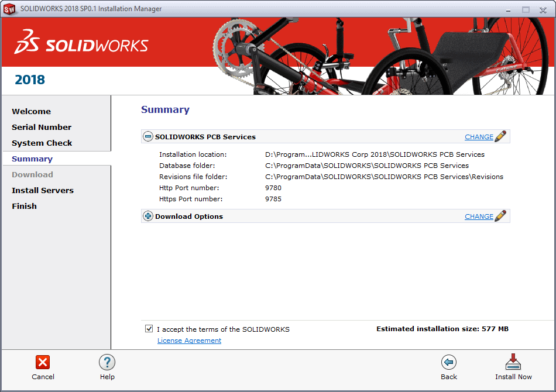Image resolution: width=556 pixels, height=392 pixels.
Task: Click the pencil icon beside Download Options
Action: [x=500, y=216]
